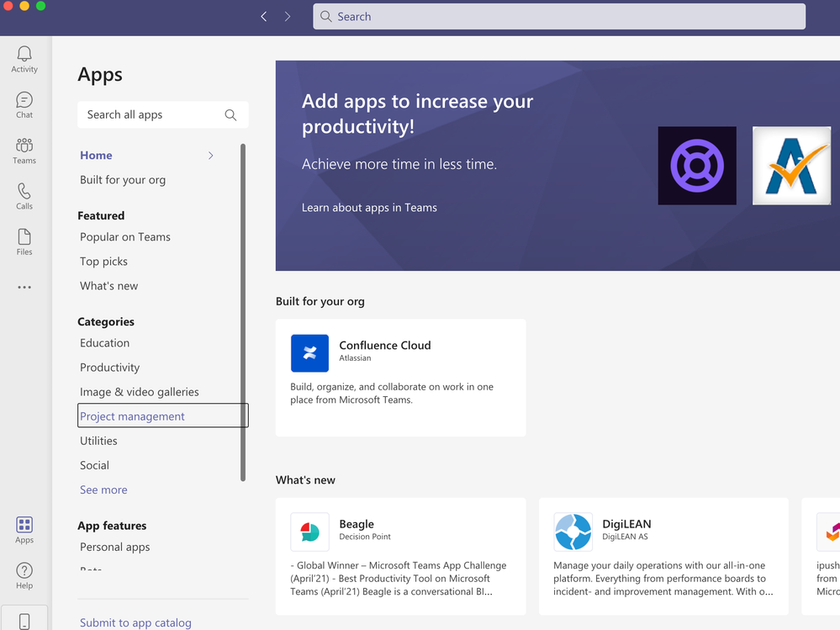The image size is (840, 630).
Task: Click the Built for your org heading
Action: [320, 302]
